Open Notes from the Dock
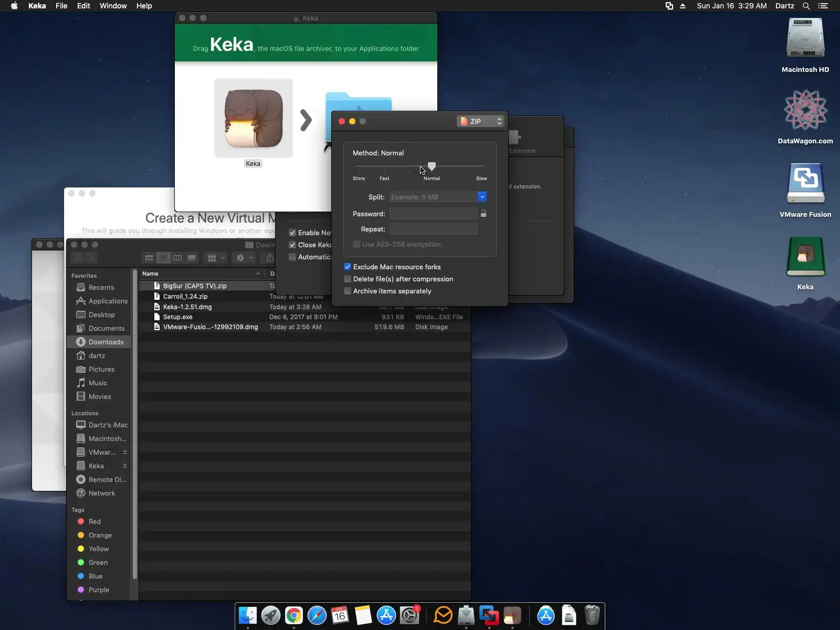 pos(363,615)
